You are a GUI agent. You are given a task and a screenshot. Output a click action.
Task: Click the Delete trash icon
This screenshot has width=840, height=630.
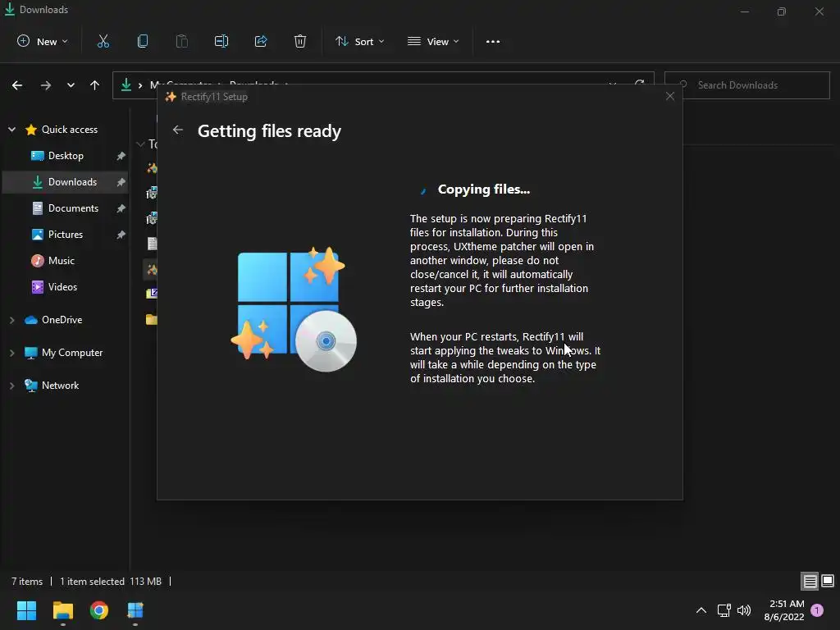point(300,41)
